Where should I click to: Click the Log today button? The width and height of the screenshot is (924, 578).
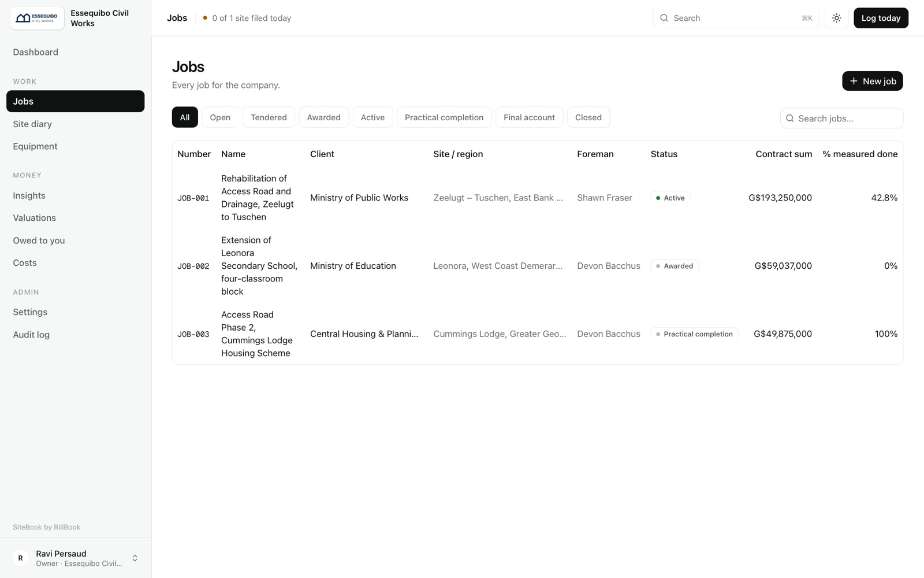click(x=881, y=18)
